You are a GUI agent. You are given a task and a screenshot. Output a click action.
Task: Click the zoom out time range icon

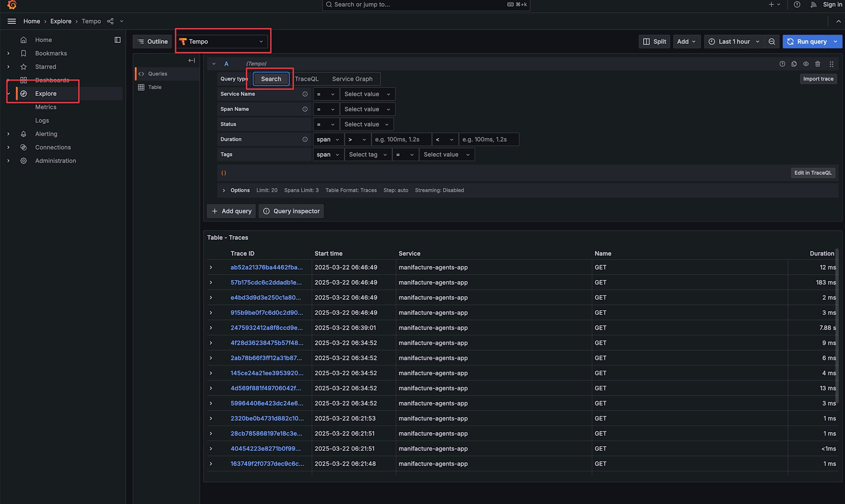click(772, 41)
